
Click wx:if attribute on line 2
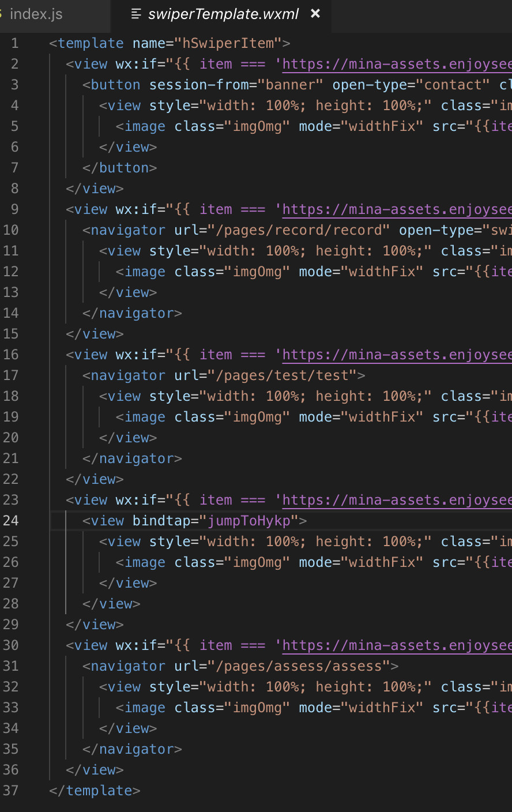tap(136, 64)
